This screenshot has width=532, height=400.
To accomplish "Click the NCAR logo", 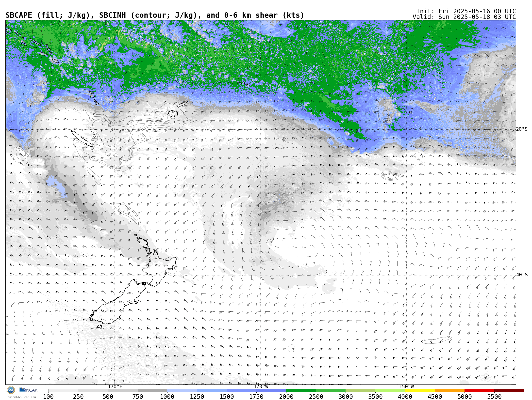I will [28, 390].
